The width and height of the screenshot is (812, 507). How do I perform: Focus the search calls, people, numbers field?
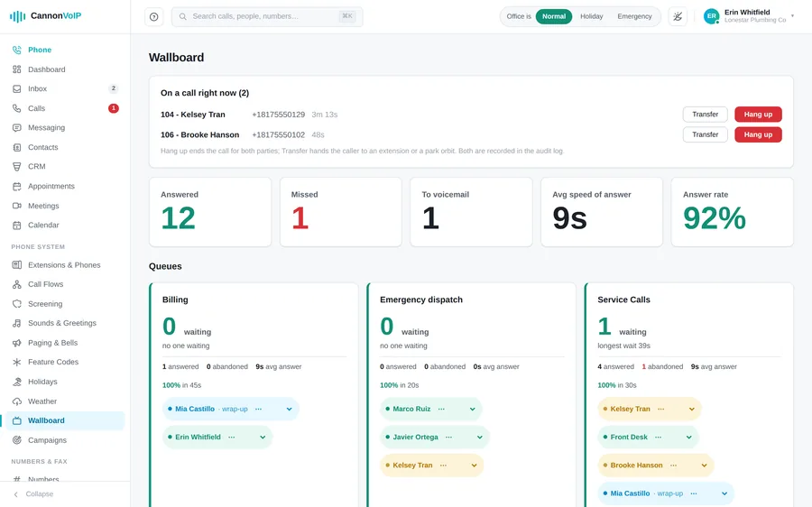click(267, 16)
